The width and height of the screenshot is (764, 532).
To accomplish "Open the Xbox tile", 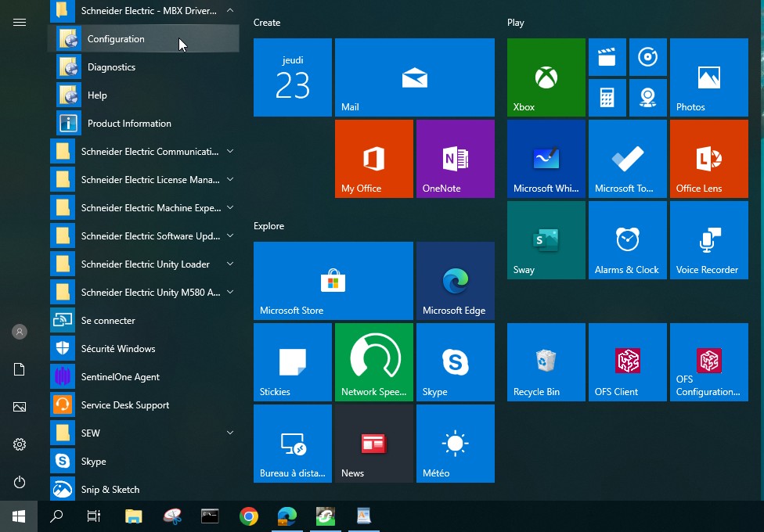I will point(546,77).
